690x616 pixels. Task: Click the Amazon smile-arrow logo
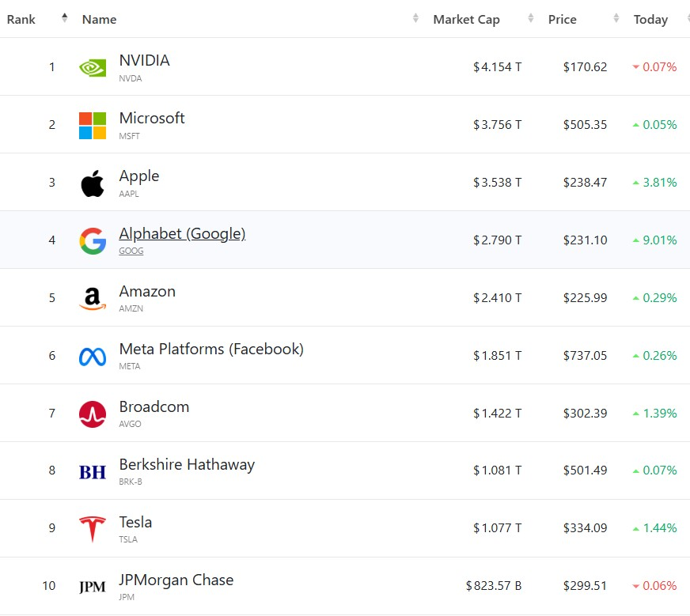point(93,299)
